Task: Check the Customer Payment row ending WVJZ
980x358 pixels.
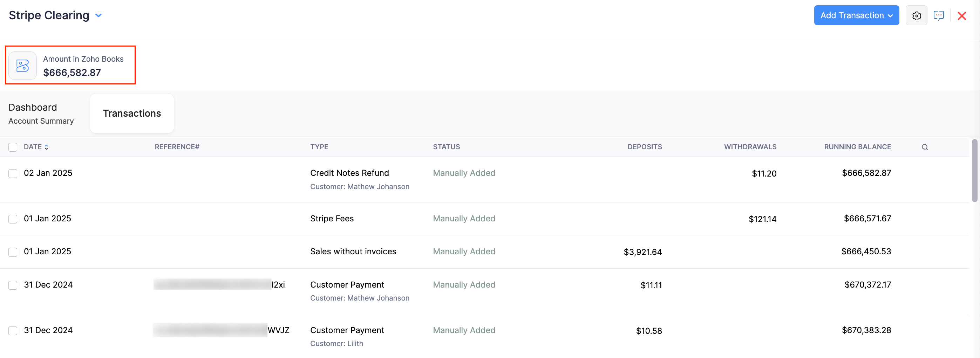Action: [13, 331]
